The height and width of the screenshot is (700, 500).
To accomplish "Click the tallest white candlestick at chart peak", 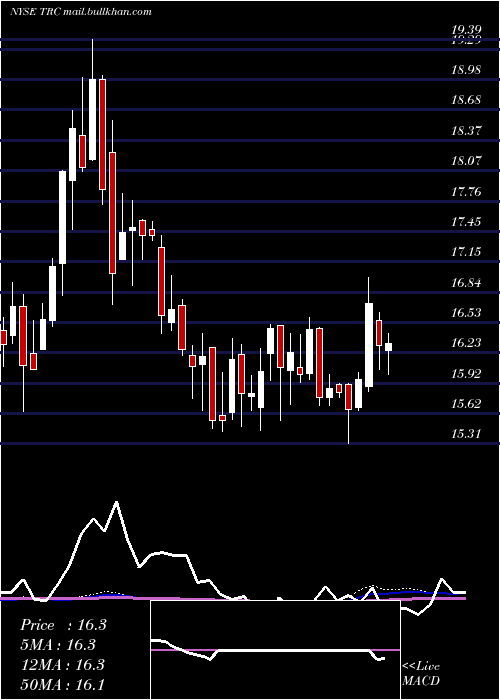I will (x=92, y=119).
